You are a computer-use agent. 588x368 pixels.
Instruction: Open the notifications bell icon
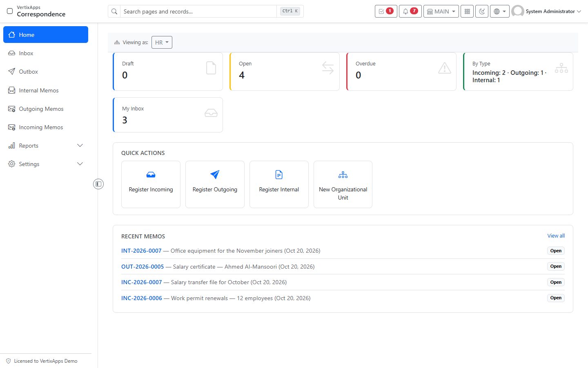point(410,11)
